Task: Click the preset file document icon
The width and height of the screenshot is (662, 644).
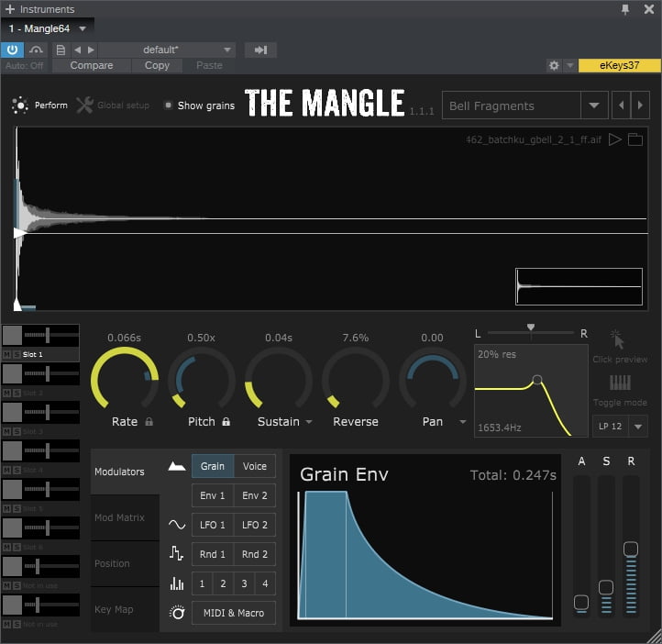Action: click(61, 50)
